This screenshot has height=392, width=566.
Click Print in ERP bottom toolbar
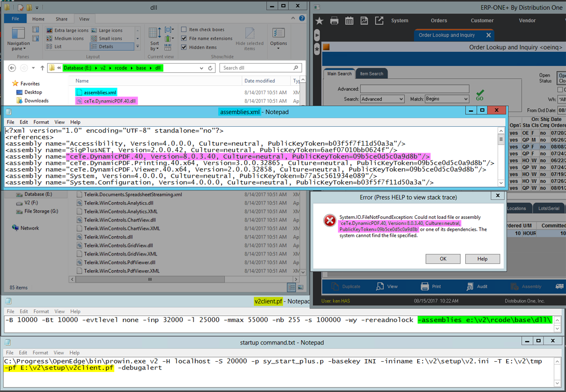point(431,287)
